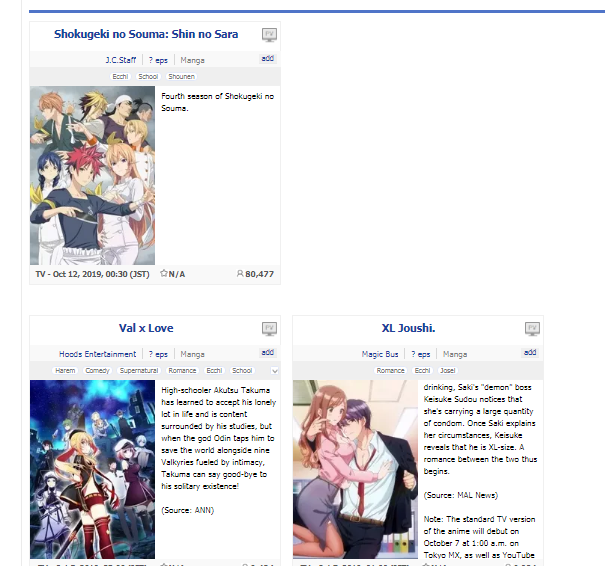This screenshot has height=566, width=605.
Task: Click the Manga source label on Val x Love
Action: tap(193, 354)
